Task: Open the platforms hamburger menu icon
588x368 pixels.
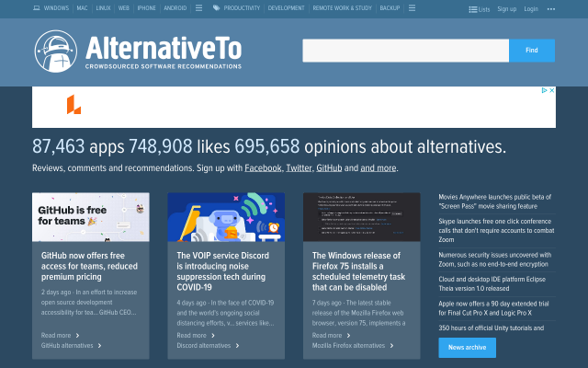Action: pyautogui.click(x=198, y=8)
